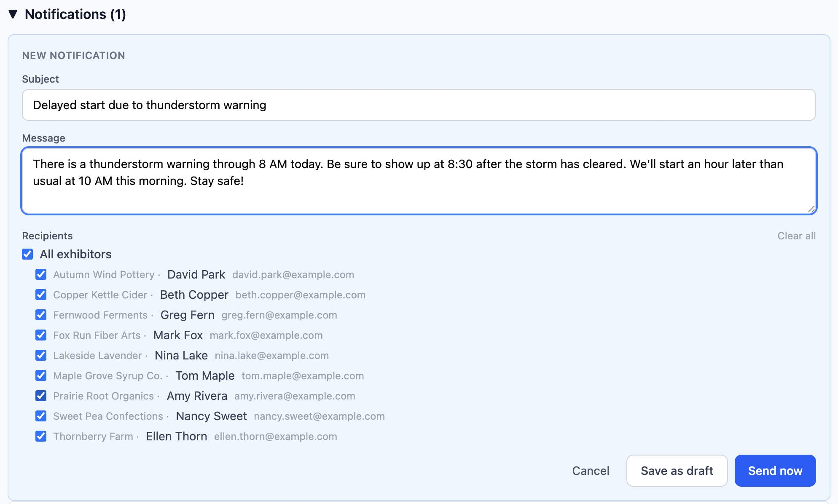Click the NEW NOTIFICATION heading
The width and height of the screenshot is (838, 504).
(74, 56)
